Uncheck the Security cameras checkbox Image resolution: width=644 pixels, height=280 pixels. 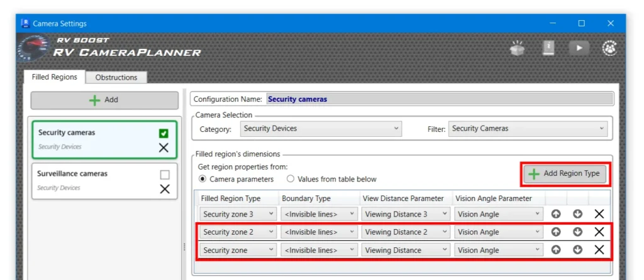(164, 133)
